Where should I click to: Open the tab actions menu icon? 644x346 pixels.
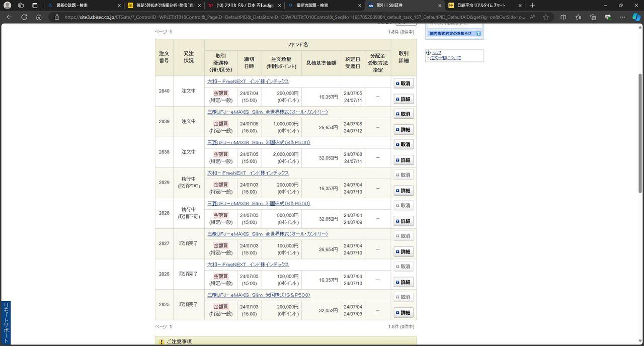click(x=35, y=5)
